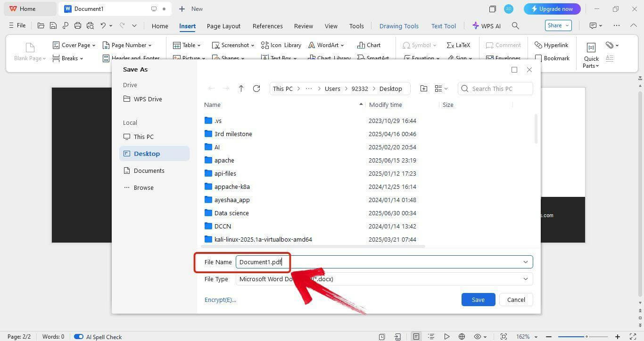
Task: Select the 'Data science' folder
Action: coord(231,213)
